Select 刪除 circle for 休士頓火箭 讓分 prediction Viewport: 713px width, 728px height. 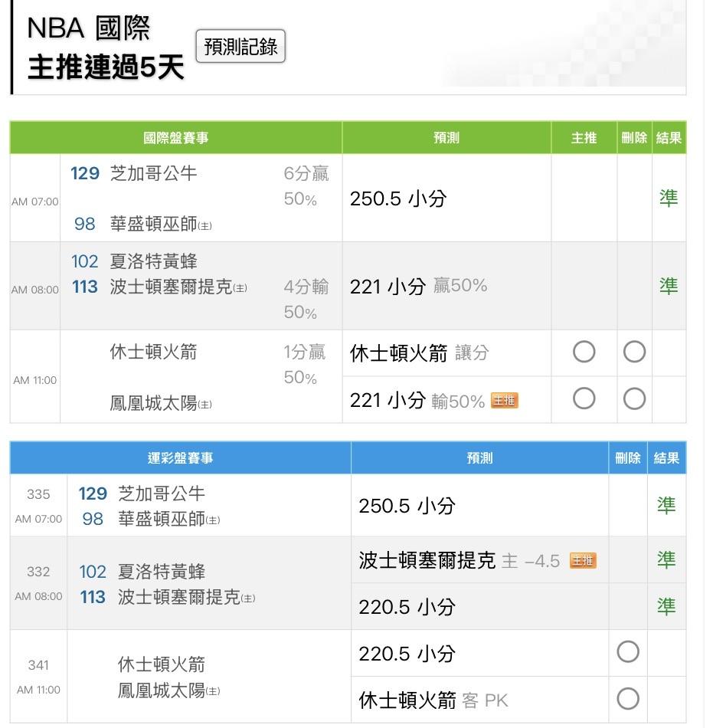point(634,353)
